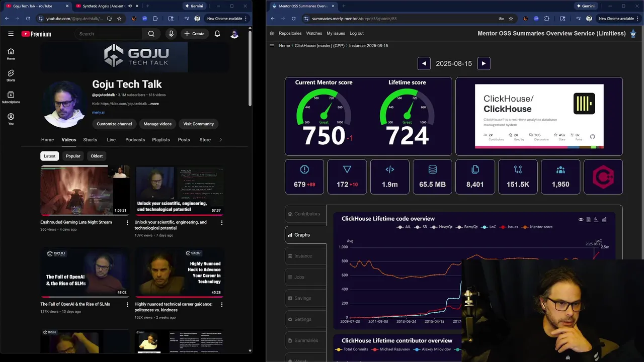
Task: Click Customize channel button
Action: pyautogui.click(x=114, y=124)
